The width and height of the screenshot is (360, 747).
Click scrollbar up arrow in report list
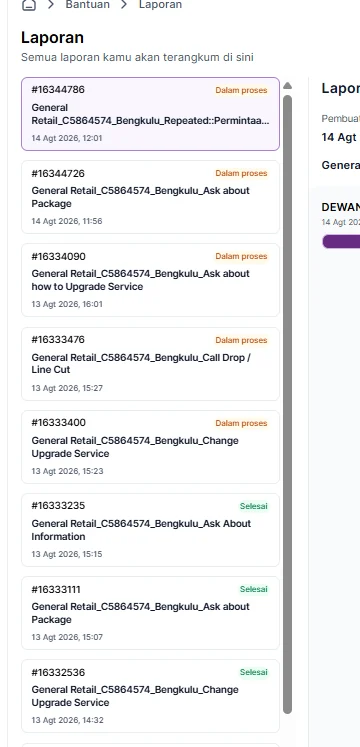tap(287, 86)
